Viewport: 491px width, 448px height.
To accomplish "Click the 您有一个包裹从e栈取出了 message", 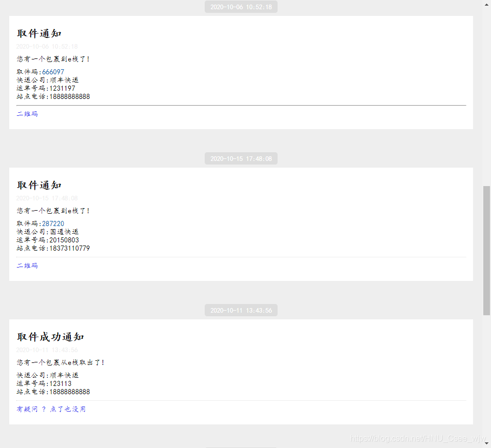I will pos(61,362).
